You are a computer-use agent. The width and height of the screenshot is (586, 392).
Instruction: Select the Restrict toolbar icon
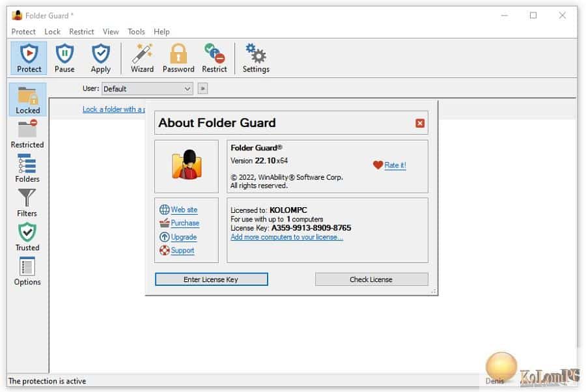214,58
